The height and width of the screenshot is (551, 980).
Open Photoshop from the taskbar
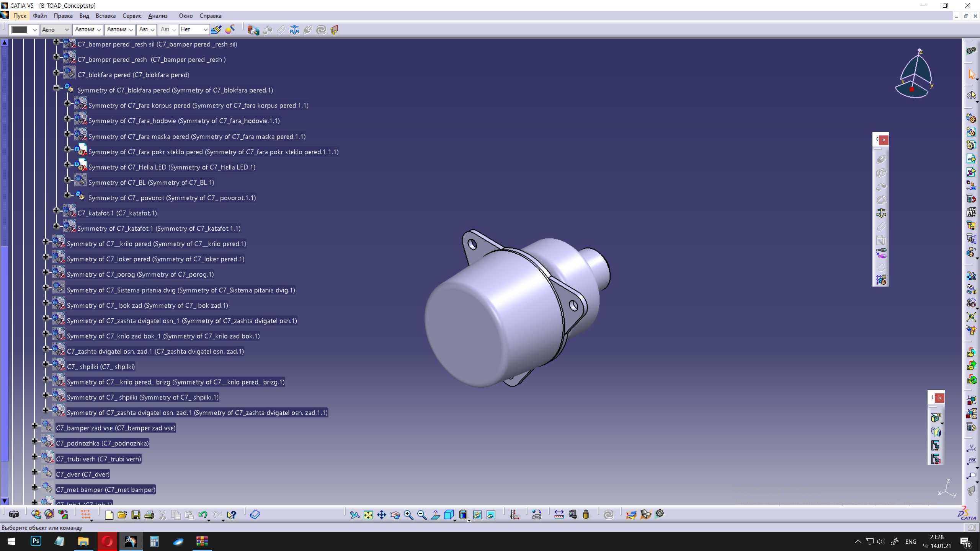[x=36, y=541]
